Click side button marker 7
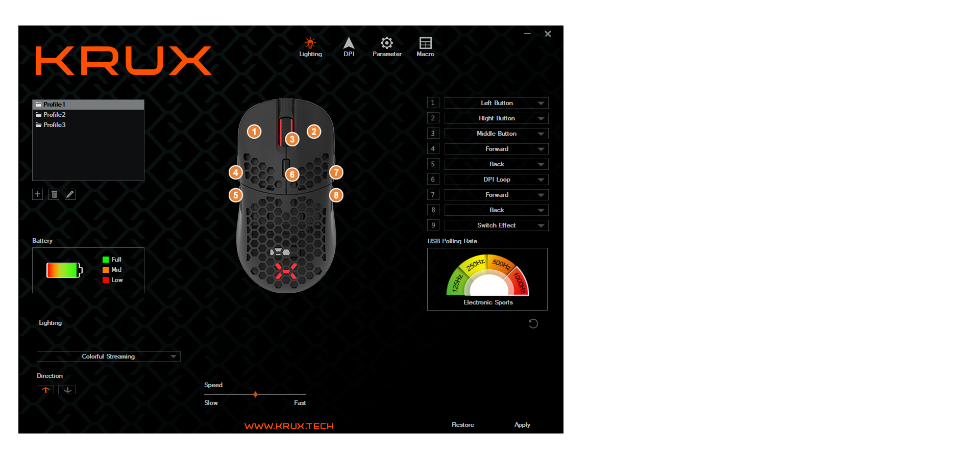This screenshot has height=459, width=980. (x=336, y=172)
